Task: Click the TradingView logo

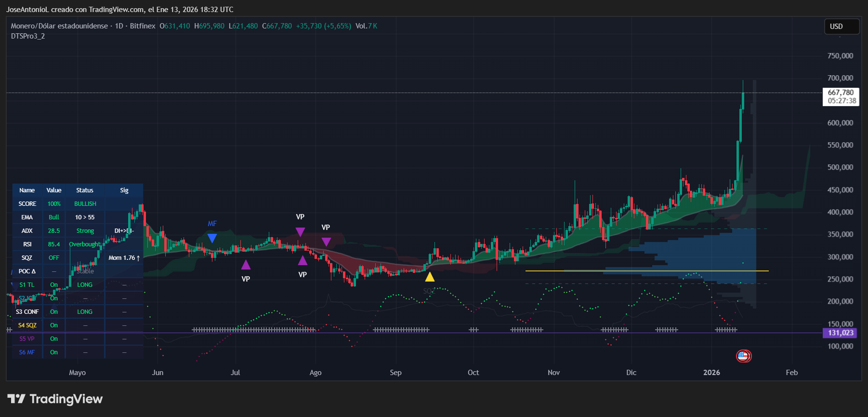Action: click(55, 399)
